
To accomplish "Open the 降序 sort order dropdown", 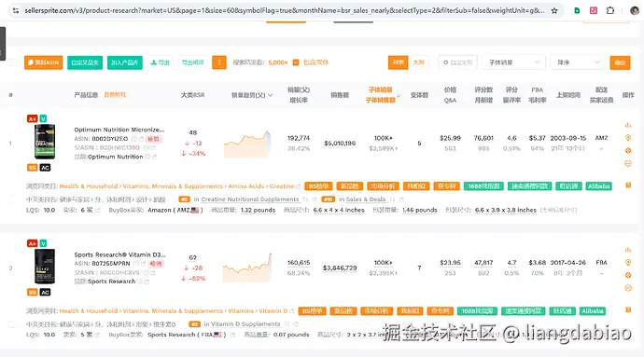I will pos(578,62).
